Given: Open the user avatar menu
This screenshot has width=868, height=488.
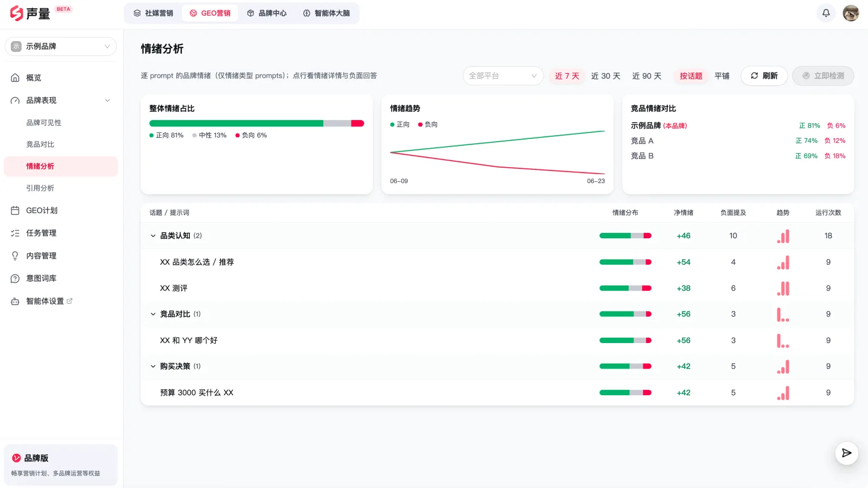Looking at the screenshot, I should (851, 13).
